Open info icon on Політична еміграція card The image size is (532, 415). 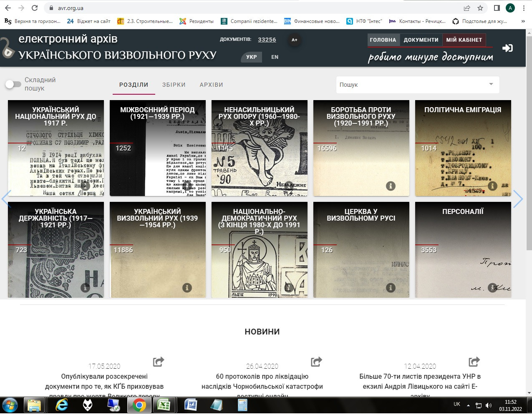[x=492, y=186]
